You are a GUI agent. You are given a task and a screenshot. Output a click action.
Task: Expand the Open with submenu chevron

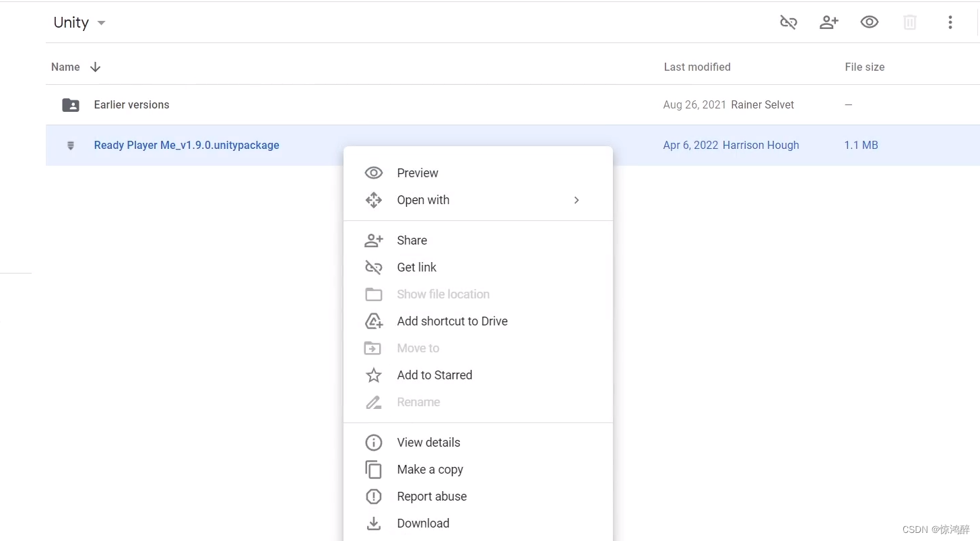click(576, 200)
